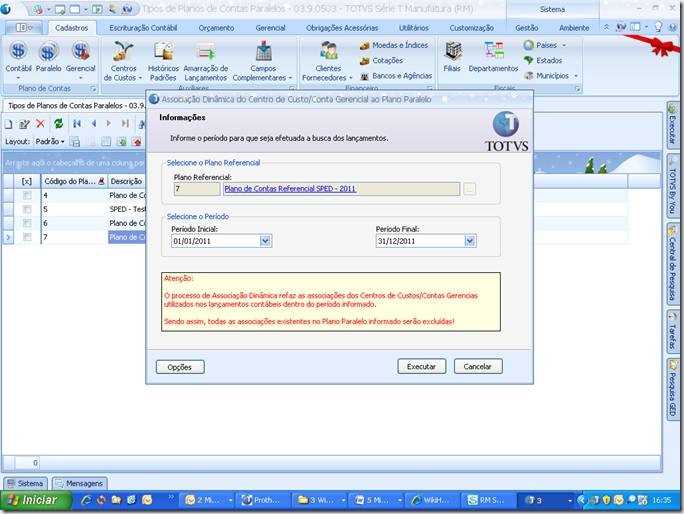This screenshot has width=684, height=514.
Task: Switch to the Orçamento tab
Action: (x=216, y=28)
